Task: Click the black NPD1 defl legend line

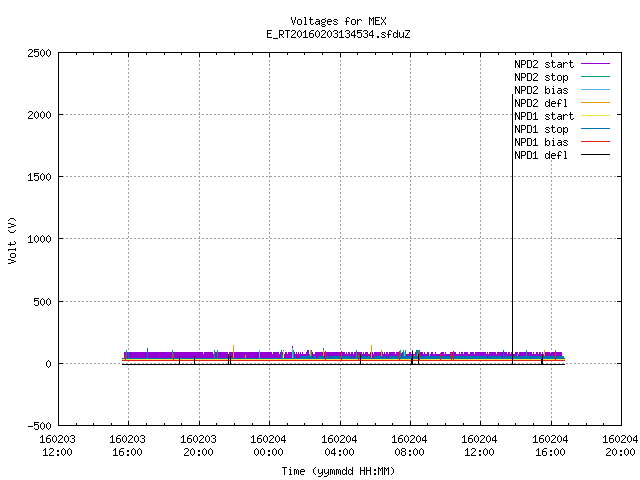Action: point(595,155)
